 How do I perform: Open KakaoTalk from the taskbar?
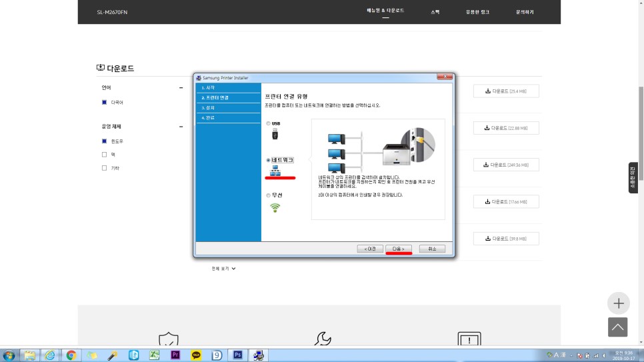[196, 355]
